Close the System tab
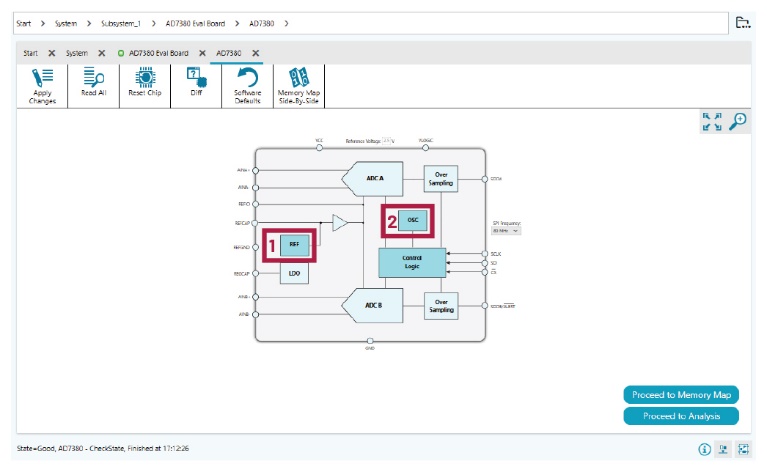767x472 pixels. [x=102, y=53]
